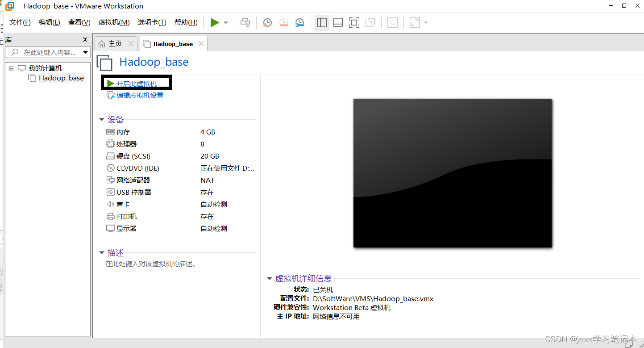Click the stretch guest display icon
The image size is (644, 348).
tap(415, 22)
